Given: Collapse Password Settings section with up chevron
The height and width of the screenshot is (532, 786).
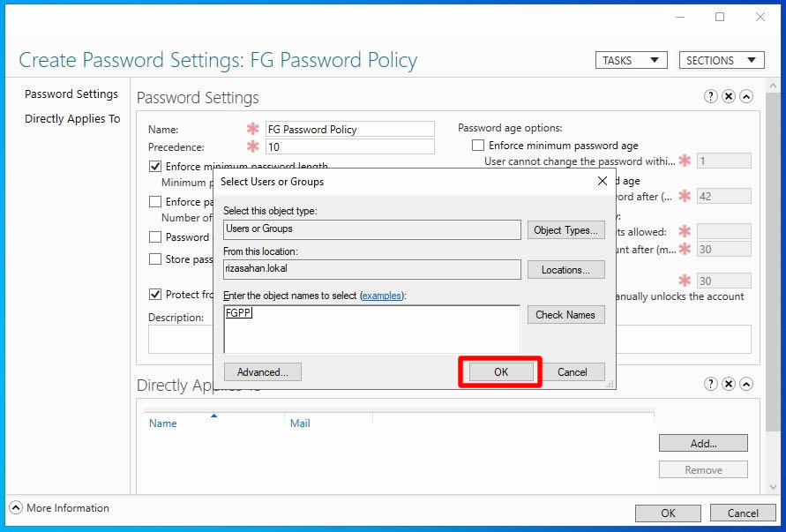Looking at the screenshot, I should [746, 96].
